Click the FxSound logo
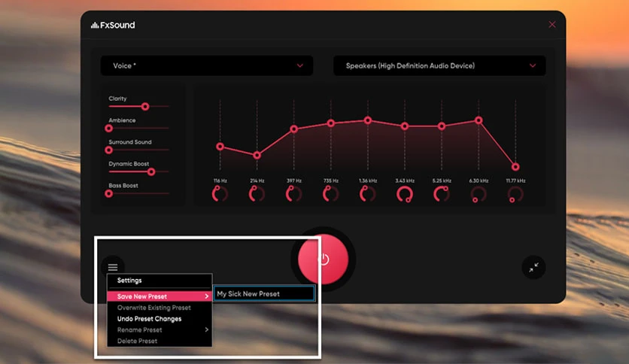629x364 pixels. (113, 25)
